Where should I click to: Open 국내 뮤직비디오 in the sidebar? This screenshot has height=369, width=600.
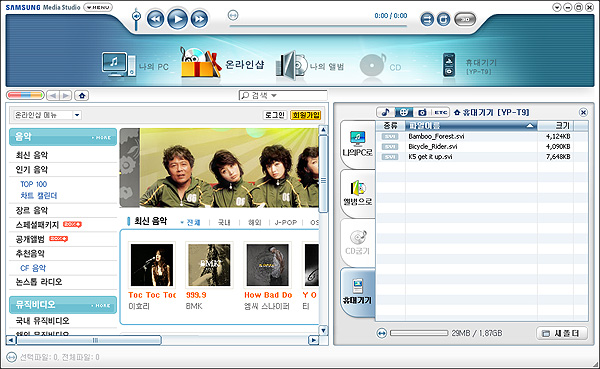[x=42, y=320]
